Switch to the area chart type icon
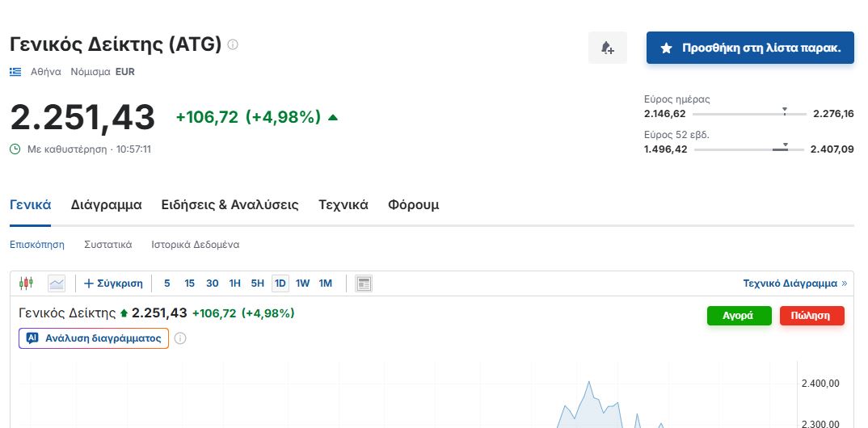The width and height of the screenshot is (868, 428). (x=57, y=283)
